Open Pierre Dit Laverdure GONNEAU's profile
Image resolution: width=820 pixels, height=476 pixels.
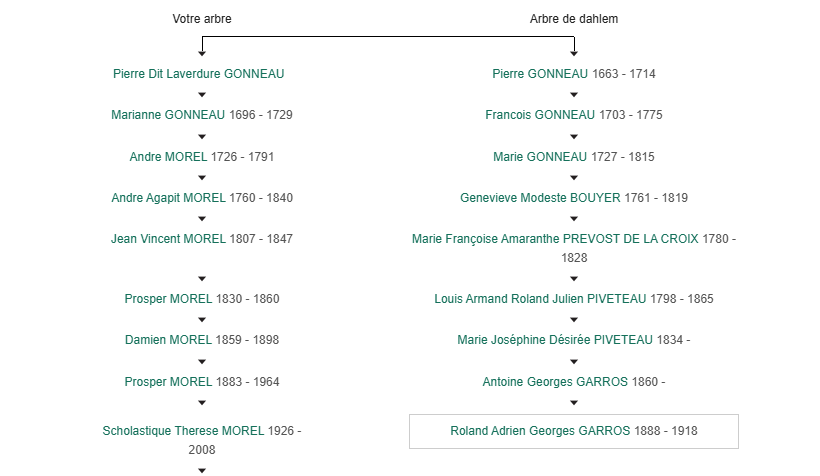point(199,74)
